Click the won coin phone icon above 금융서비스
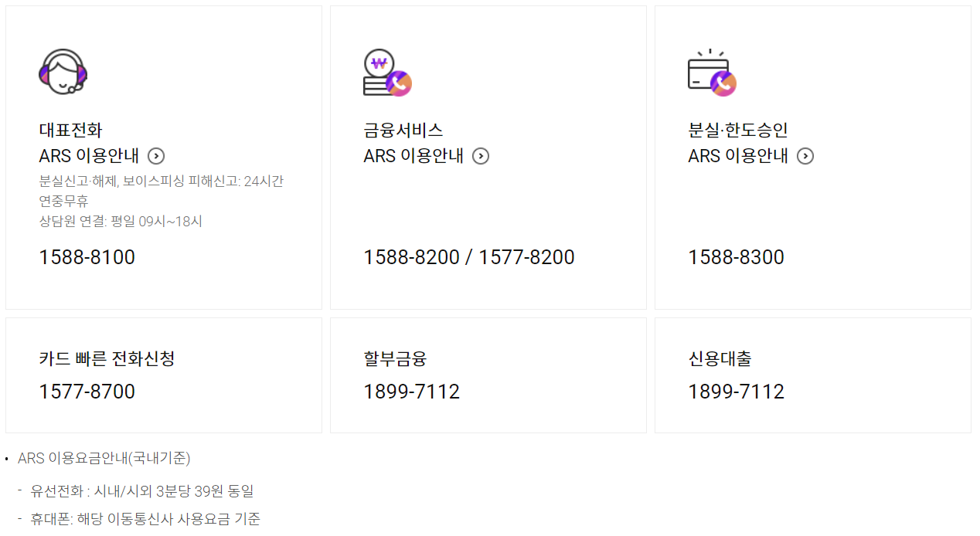This screenshot has height=536, width=980. point(388,73)
